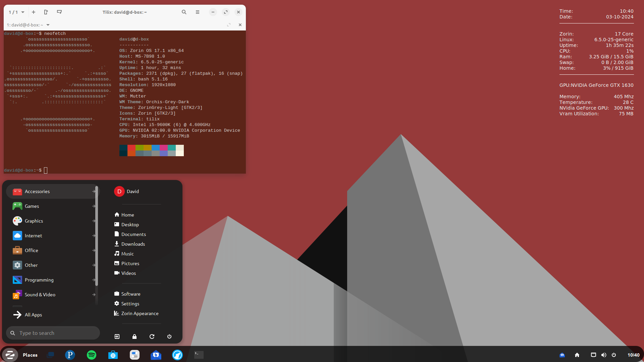Open the taskbar clock showing 10:40
This screenshot has width=644, height=362.
point(633,355)
